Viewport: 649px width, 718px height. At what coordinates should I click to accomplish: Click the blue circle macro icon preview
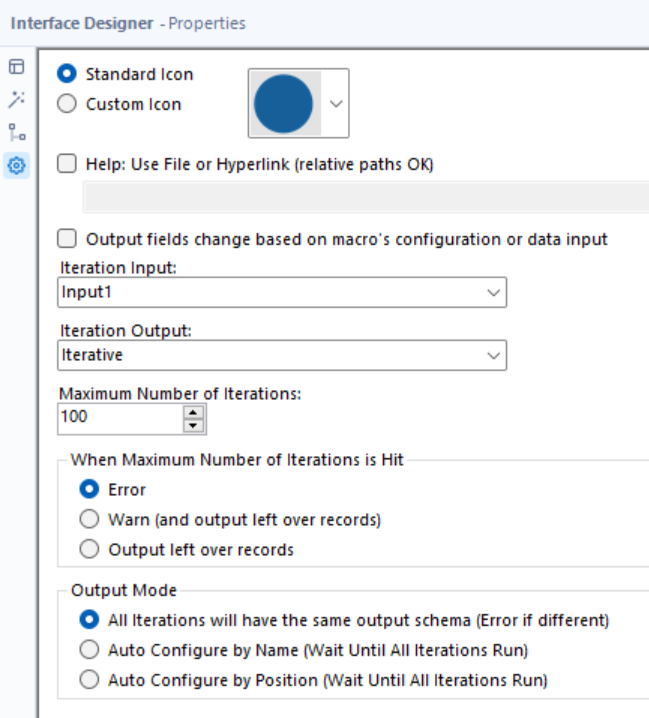pos(284,103)
